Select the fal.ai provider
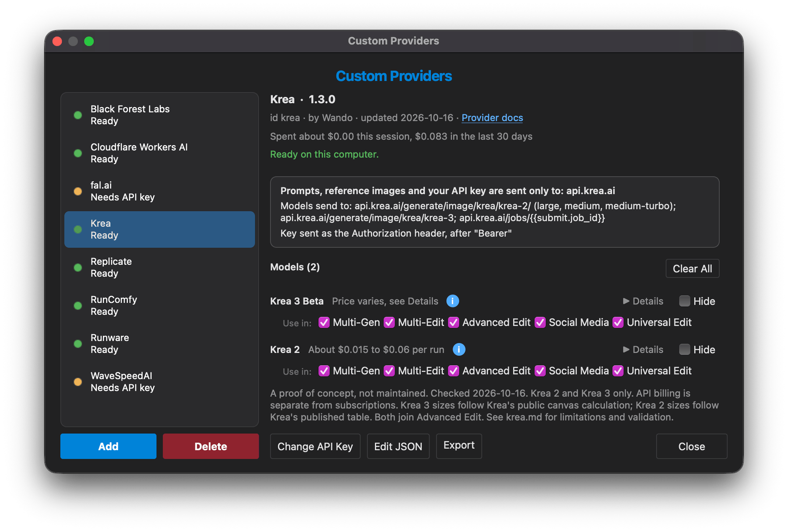Viewport: 788px width, 532px height. [159, 191]
